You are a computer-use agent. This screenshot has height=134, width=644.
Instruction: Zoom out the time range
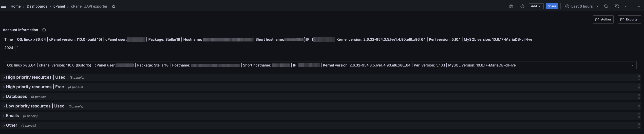(606, 6)
